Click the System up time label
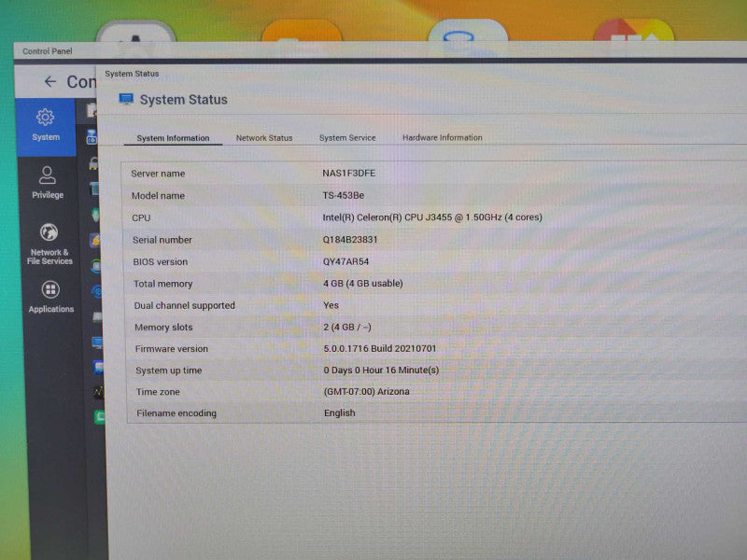 (x=169, y=371)
